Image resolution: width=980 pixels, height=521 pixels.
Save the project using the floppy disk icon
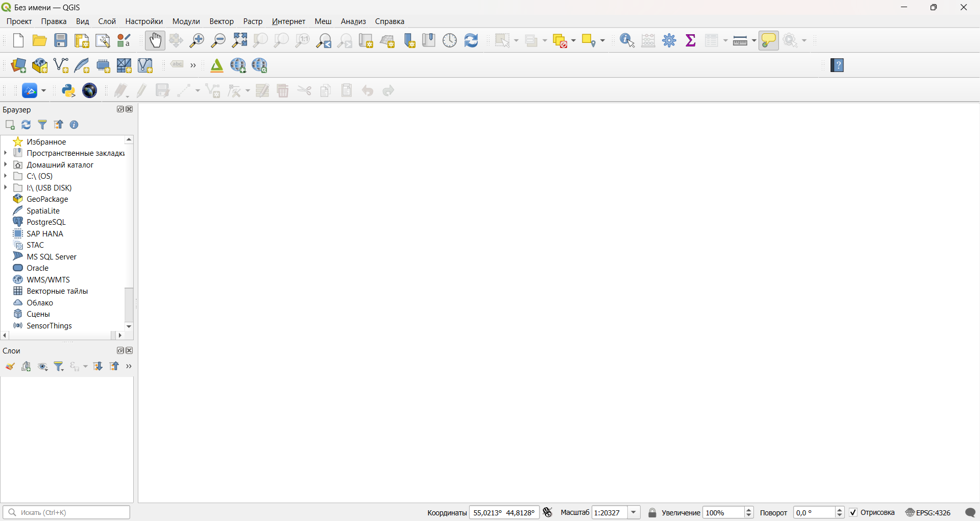point(61,40)
